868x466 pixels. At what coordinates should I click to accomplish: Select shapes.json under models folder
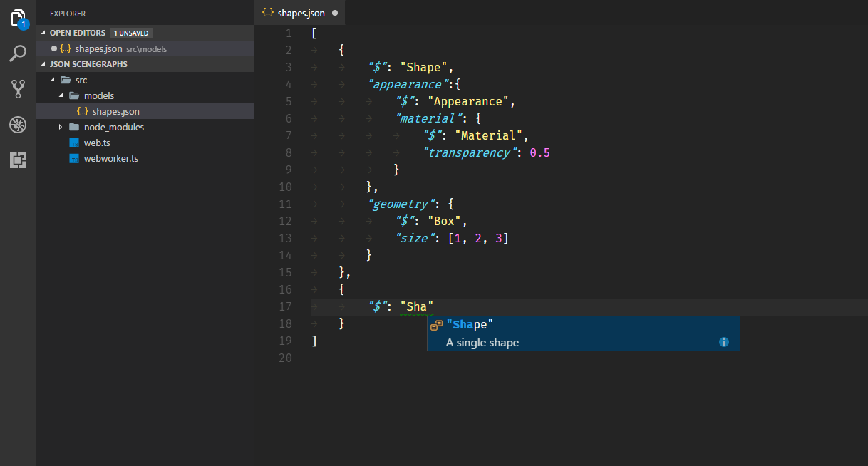tap(145, 111)
